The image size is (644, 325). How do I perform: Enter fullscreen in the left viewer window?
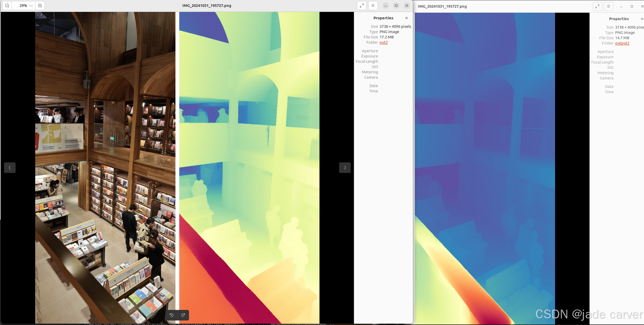click(362, 6)
